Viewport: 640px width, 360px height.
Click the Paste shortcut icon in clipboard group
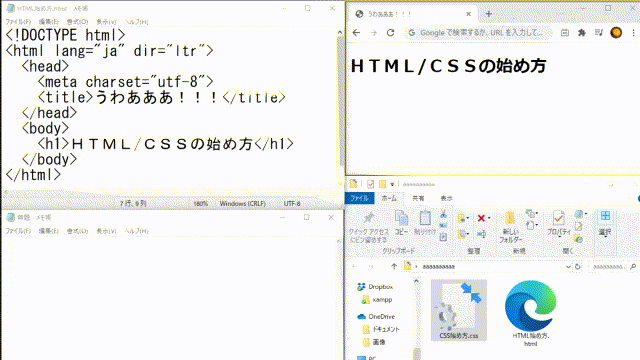coord(444,236)
